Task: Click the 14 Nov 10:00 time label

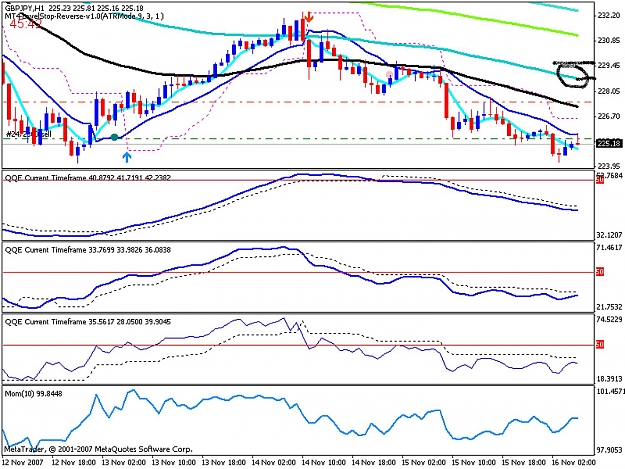Action: (324, 463)
